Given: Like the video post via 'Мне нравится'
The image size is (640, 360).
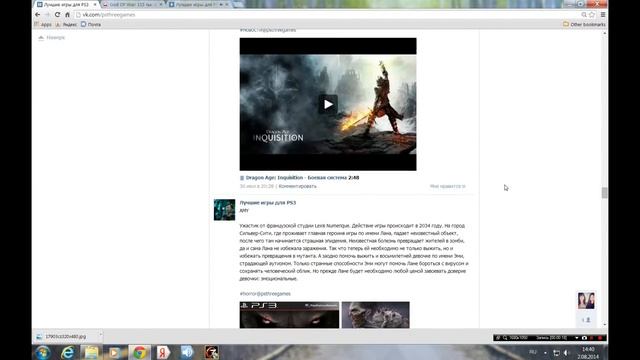Looking at the screenshot, I should tap(447, 186).
